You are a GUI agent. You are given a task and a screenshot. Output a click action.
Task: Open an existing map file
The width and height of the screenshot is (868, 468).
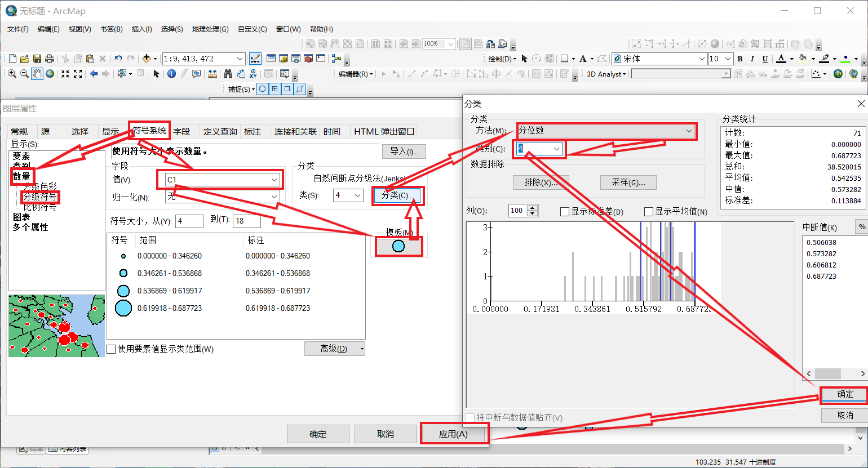(x=24, y=59)
